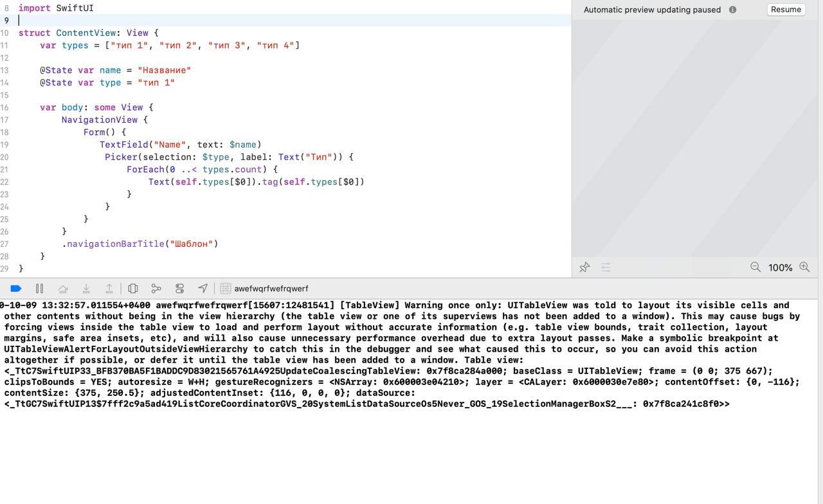The width and height of the screenshot is (823, 504).
Task: Click the 'var types' array line
Action: (x=170, y=45)
